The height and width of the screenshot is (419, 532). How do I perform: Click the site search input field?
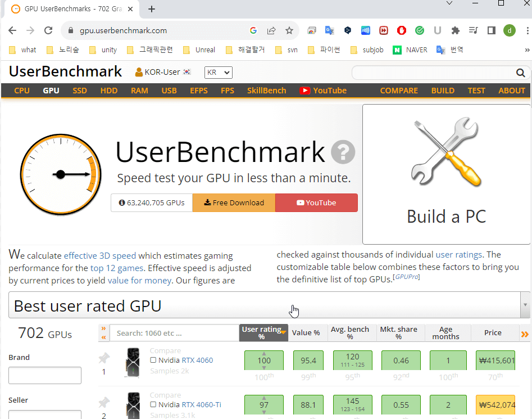click(434, 73)
